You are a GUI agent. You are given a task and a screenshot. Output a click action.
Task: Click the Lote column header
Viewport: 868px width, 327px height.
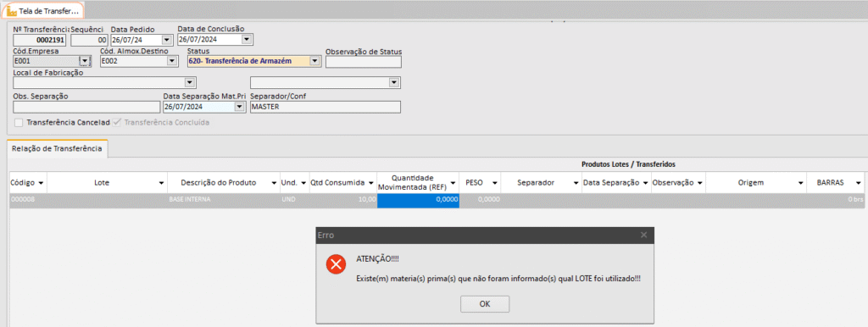click(108, 183)
